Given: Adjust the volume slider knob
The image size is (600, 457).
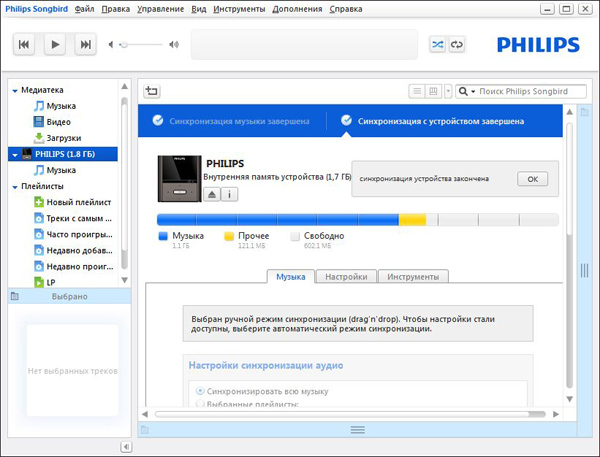Looking at the screenshot, I should [123, 45].
